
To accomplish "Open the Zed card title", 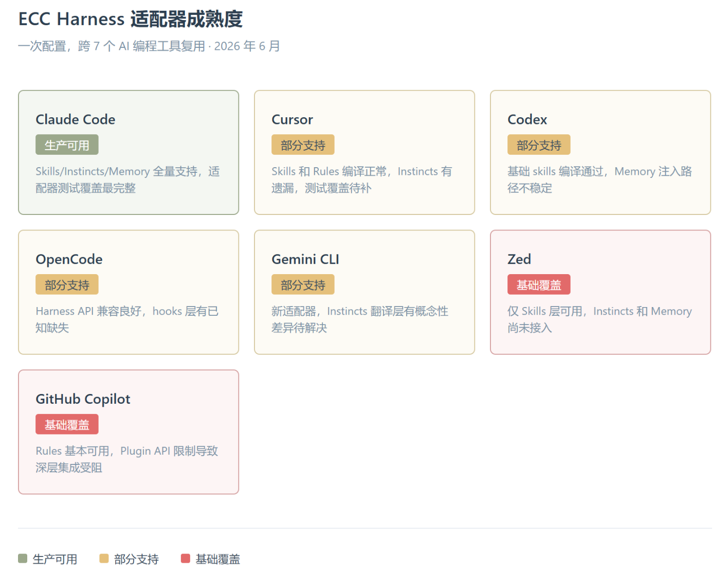I will click(x=519, y=259).
